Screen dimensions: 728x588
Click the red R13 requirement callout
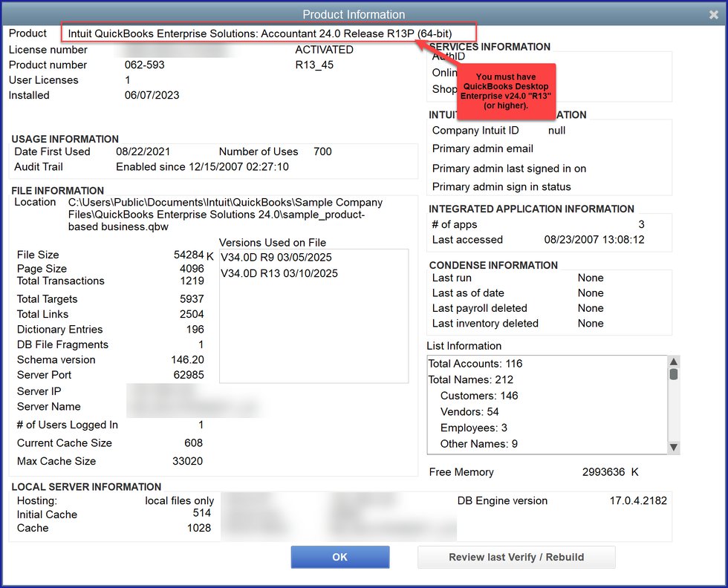[505, 91]
